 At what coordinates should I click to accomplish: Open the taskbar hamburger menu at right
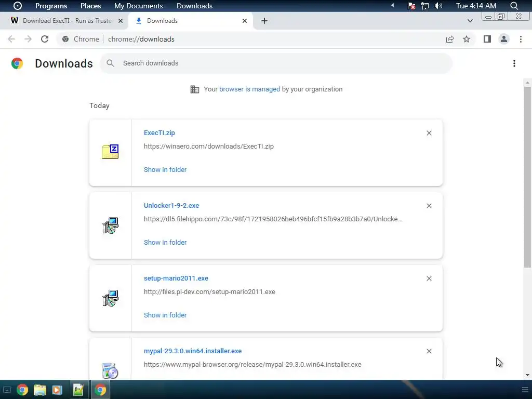525,390
